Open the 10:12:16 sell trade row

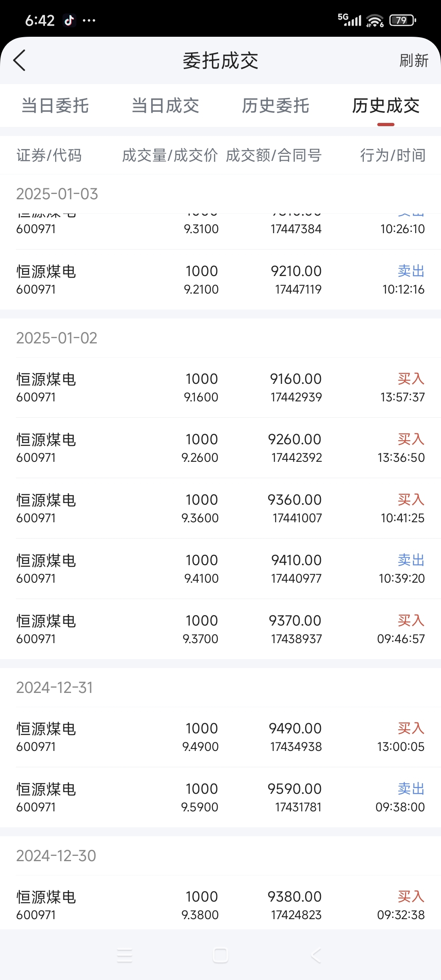pos(220,280)
